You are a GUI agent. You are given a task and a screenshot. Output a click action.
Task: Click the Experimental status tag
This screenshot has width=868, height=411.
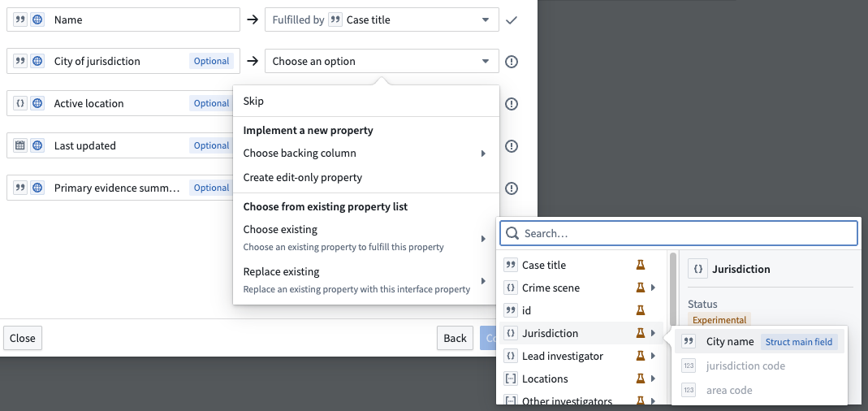click(x=719, y=319)
